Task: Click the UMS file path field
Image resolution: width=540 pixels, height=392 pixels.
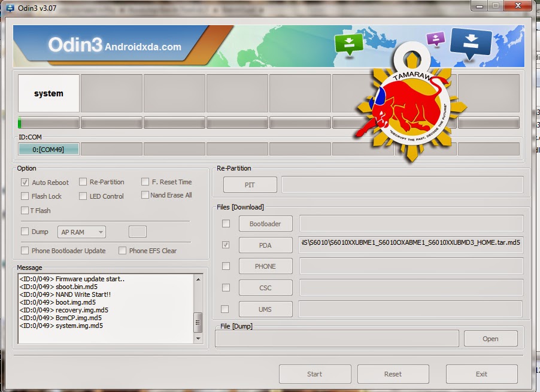Action: tap(411, 309)
